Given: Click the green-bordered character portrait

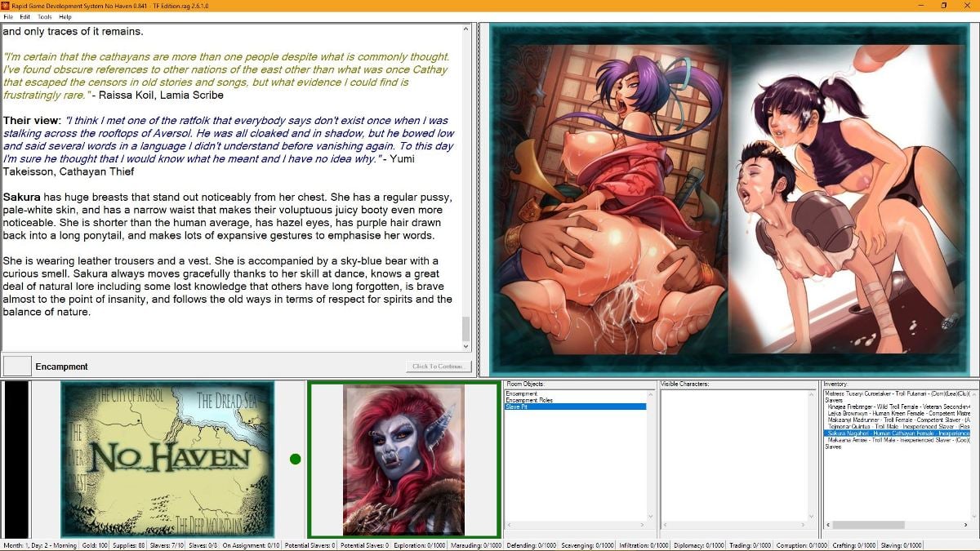Looking at the screenshot, I should click(403, 459).
